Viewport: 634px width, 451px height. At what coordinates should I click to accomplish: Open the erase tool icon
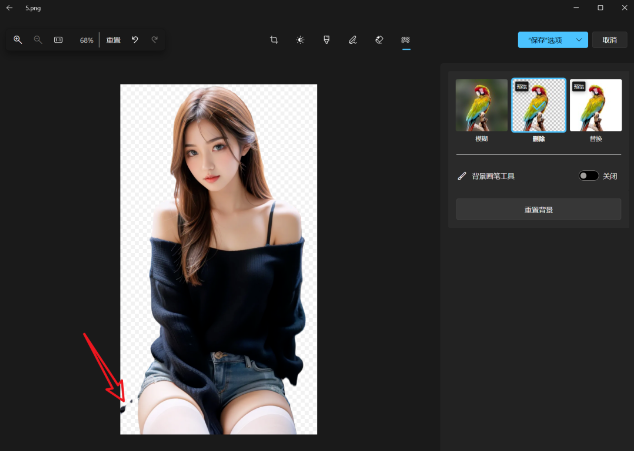[379, 40]
